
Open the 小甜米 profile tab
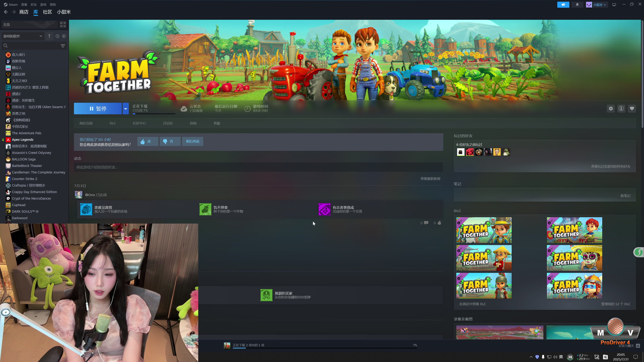pos(64,12)
